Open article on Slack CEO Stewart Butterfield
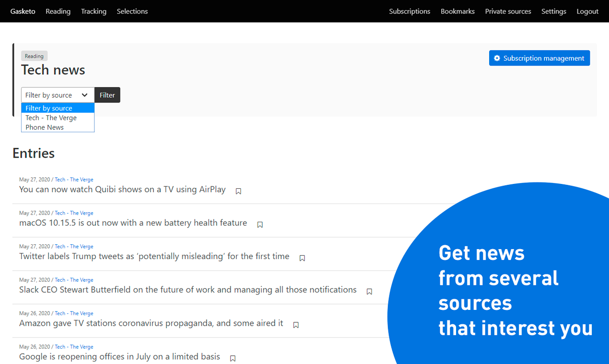Viewport: 609px width, 364px height. (x=188, y=290)
